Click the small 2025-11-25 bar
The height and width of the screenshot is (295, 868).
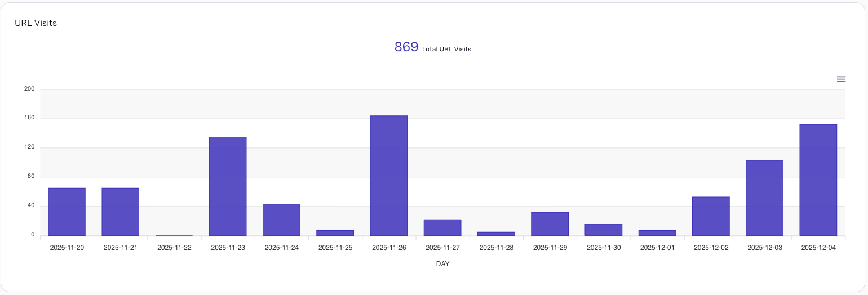point(335,233)
